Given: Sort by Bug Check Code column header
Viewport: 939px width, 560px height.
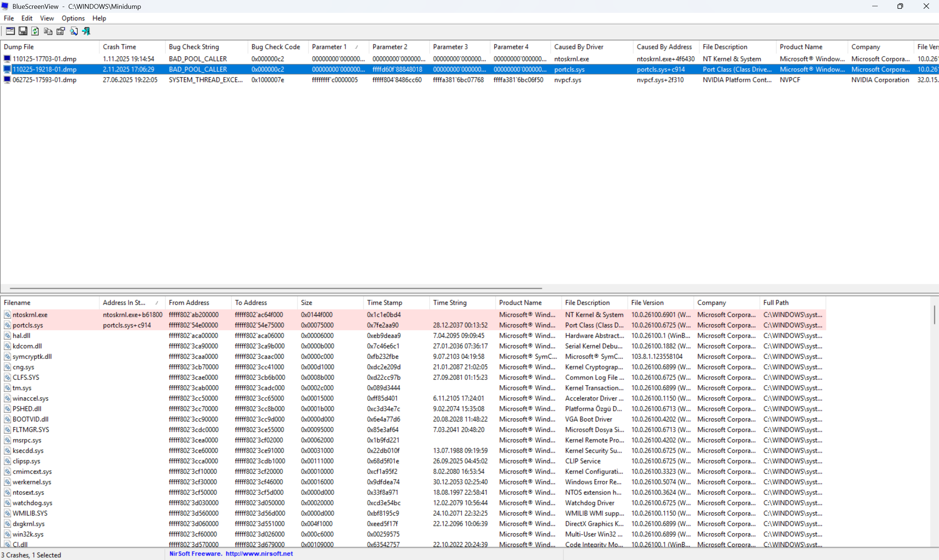Looking at the screenshot, I should point(278,47).
